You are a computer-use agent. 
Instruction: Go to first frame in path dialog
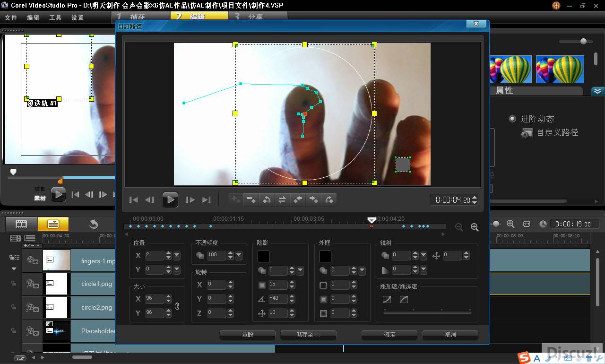[134, 200]
